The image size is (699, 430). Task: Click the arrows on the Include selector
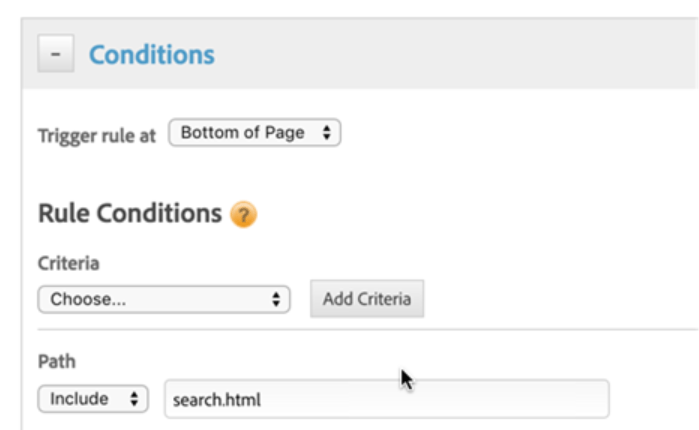click(x=134, y=399)
